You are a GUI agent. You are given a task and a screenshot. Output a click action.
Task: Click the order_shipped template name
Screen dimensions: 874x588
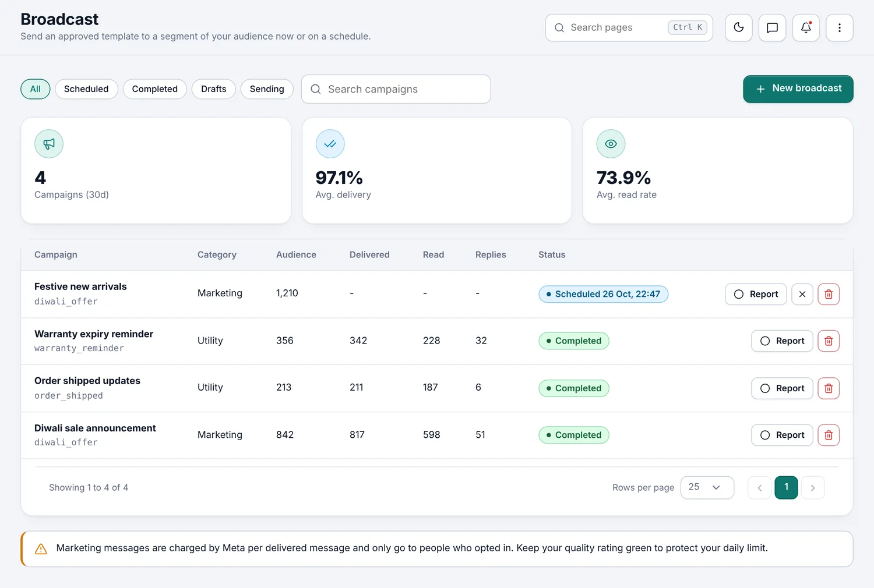point(69,395)
